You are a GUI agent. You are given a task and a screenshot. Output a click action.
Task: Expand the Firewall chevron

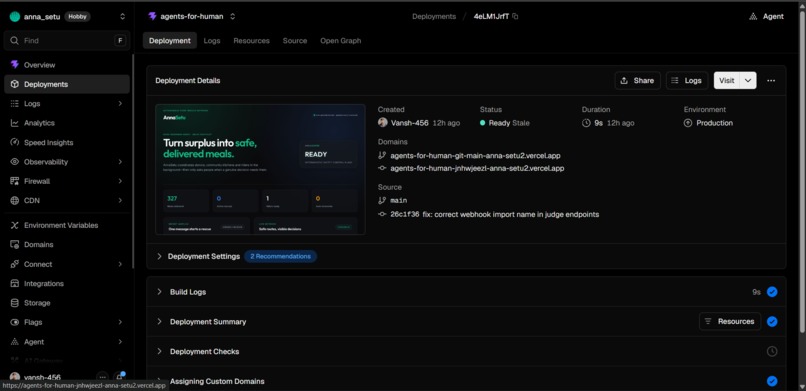pyautogui.click(x=120, y=181)
